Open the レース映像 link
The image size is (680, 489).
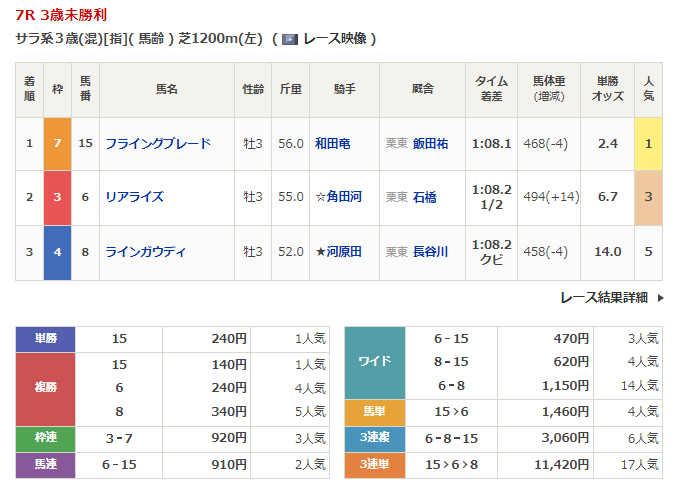pyautogui.click(x=334, y=39)
